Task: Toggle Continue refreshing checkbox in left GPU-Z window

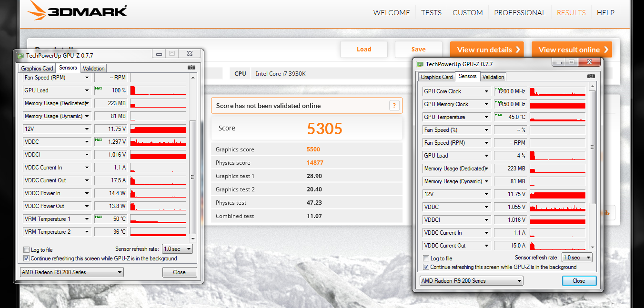Action: click(x=26, y=258)
